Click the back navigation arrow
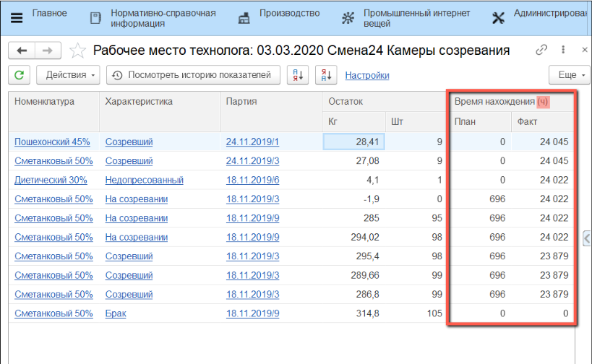The width and height of the screenshot is (592, 364). [22, 51]
